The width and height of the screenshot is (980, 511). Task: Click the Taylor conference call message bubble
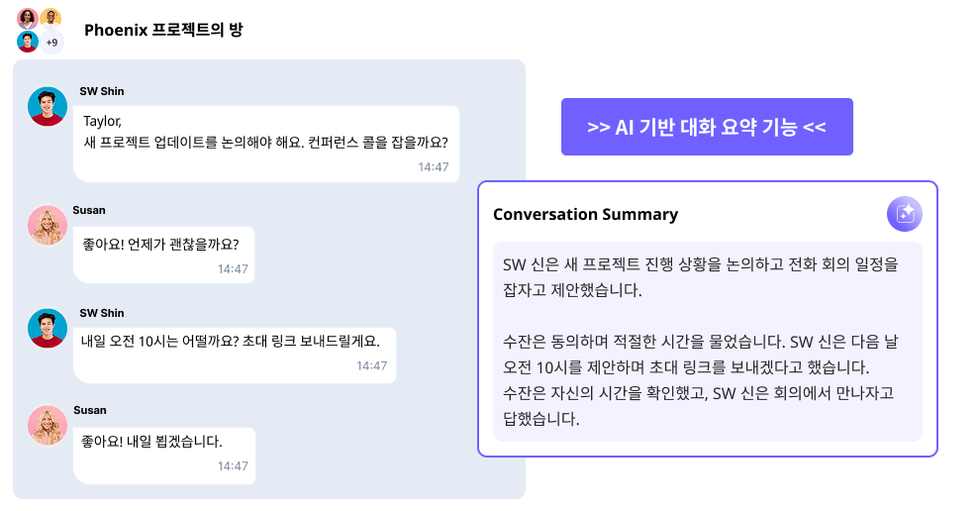[266, 144]
